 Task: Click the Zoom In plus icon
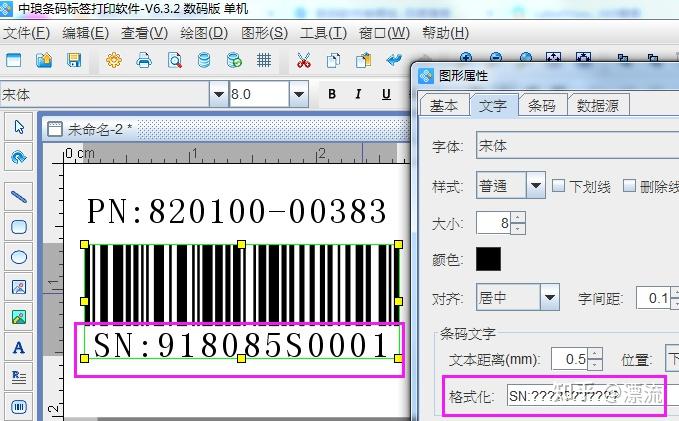point(466,57)
